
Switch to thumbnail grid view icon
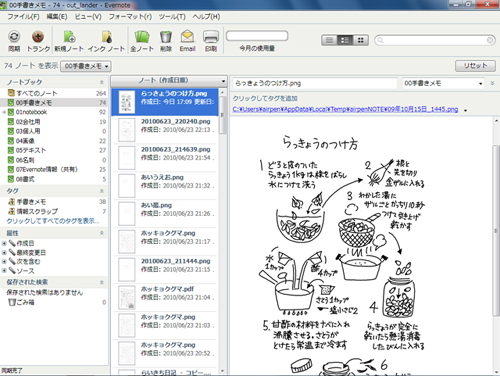click(x=360, y=40)
